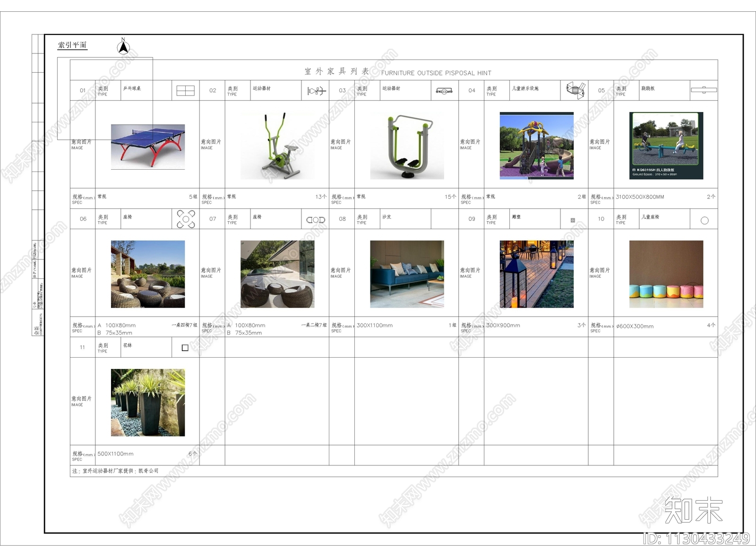Click the FURNITURE OUTSIDE PISPOSAL HINT title
Image resolution: width=756 pixels, height=557 pixels.
point(436,73)
